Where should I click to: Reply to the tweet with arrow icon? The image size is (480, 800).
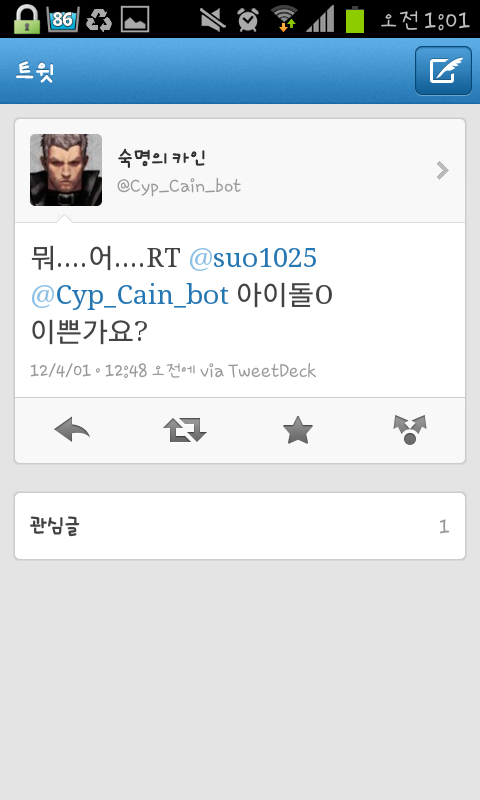(x=72, y=430)
